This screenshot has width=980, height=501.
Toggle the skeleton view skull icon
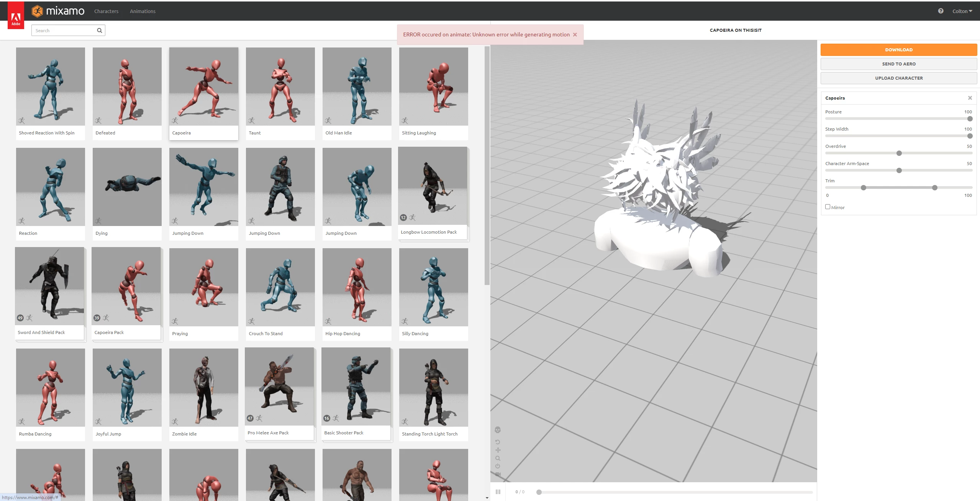pyautogui.click(x=498, y=430)
